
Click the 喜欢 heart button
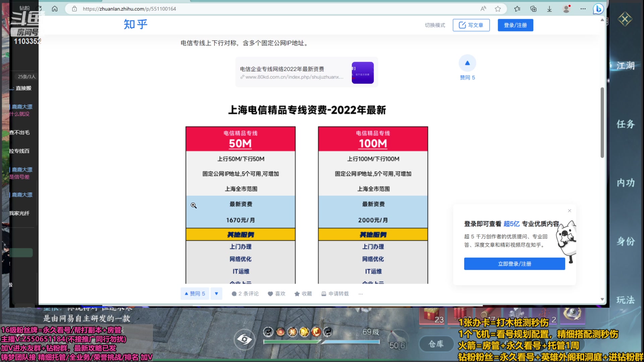coord(276,294)
